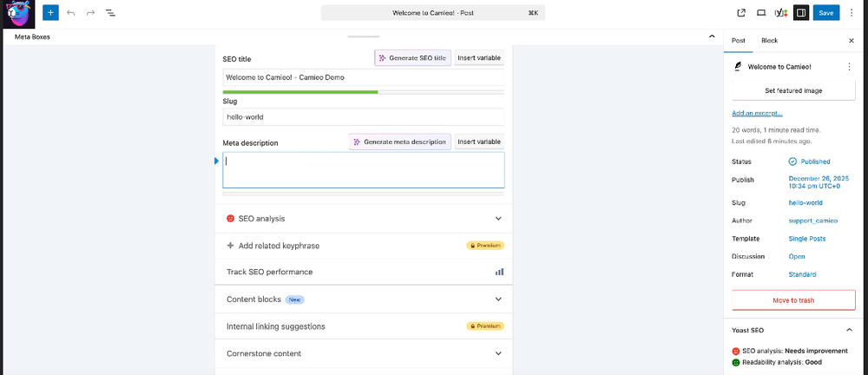Toggle the settings sidebar panel icon
This screenshot has width=868, height=375.
pos(801,13)
